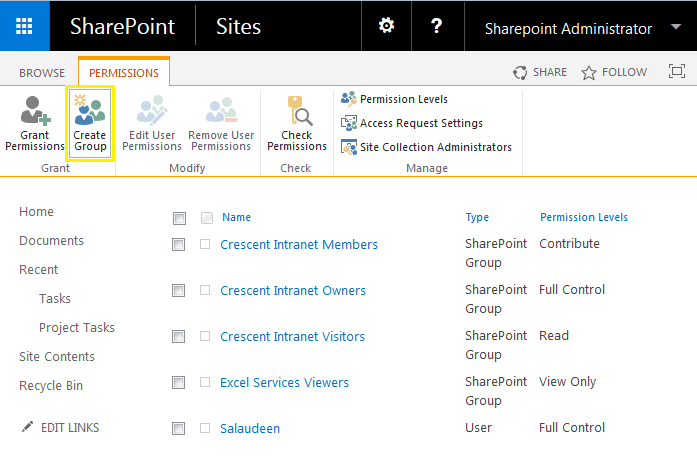This screenshot has height=456, width=697.
Task: Open Access Request Settings
Action: [x=411, y=123]
